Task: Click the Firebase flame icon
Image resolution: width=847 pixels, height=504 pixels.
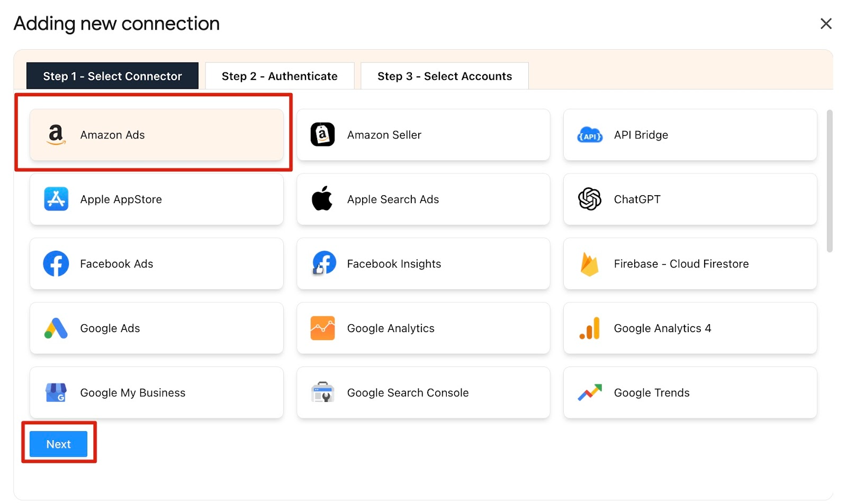Action: [x=589, y=264]
